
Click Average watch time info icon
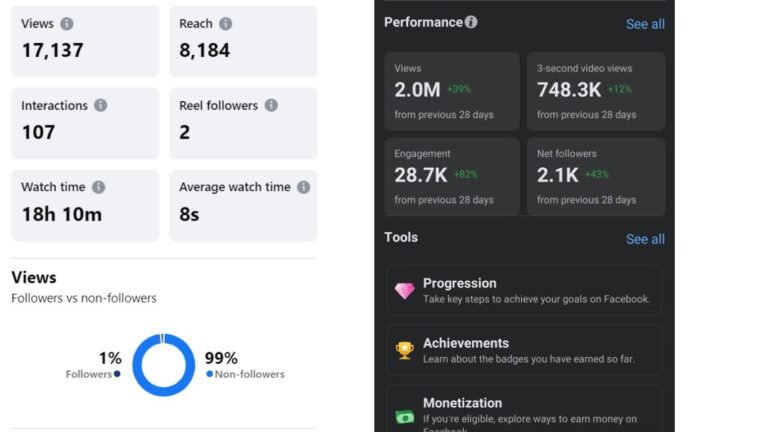(303, 187)
